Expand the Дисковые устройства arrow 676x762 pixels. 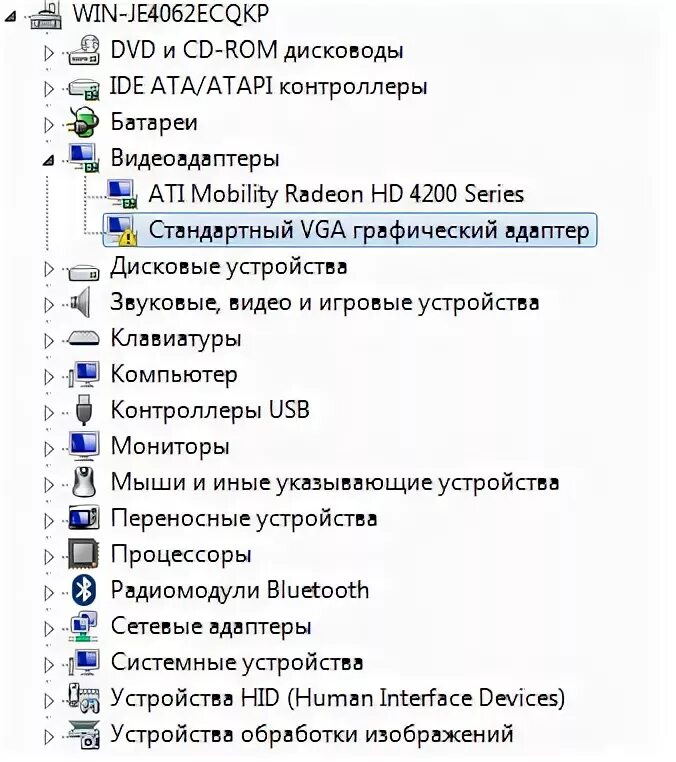(49, 268)
